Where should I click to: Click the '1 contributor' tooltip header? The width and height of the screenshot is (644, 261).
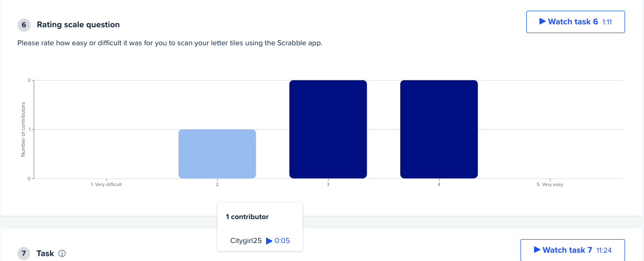(247, 217)
